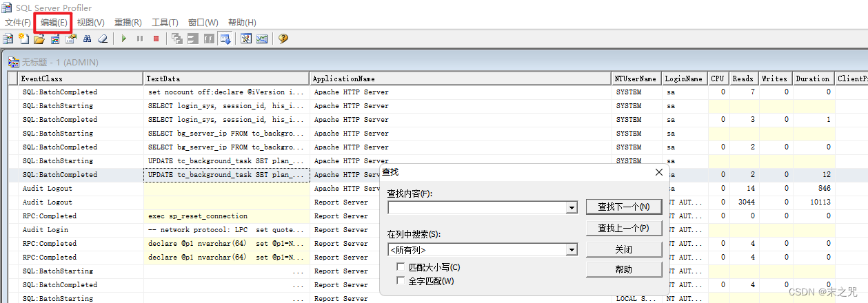Click the Duration value 12
The width and height of the screenshot is (868, 303).
pyautogui.click(x=826, y=175)
